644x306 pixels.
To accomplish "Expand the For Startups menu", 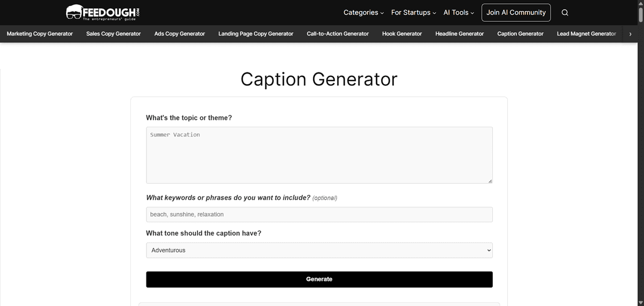I will (x=413, y=12).
